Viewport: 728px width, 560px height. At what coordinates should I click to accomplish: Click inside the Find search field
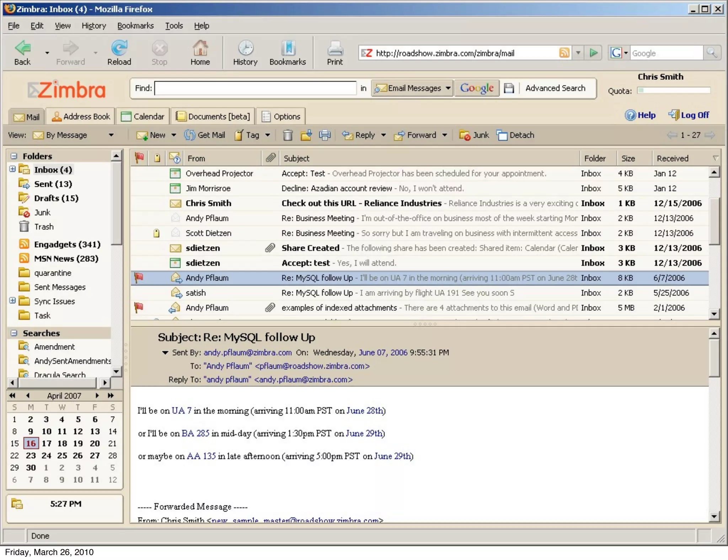(x=255, y=88)
